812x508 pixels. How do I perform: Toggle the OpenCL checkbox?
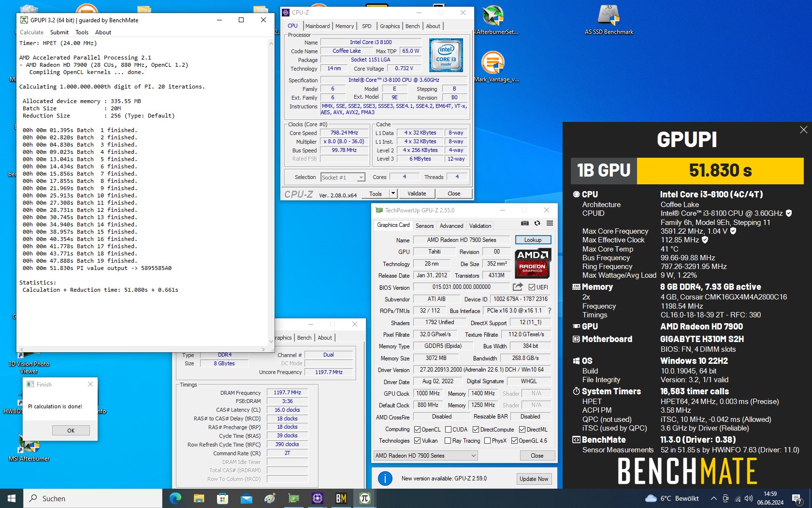[418, 430]
